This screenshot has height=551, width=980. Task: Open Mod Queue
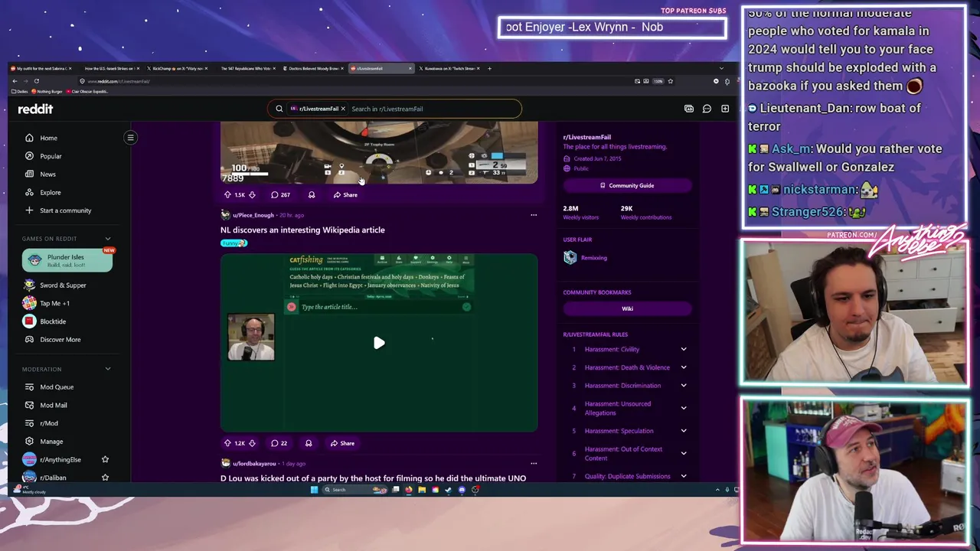[57, 387]
